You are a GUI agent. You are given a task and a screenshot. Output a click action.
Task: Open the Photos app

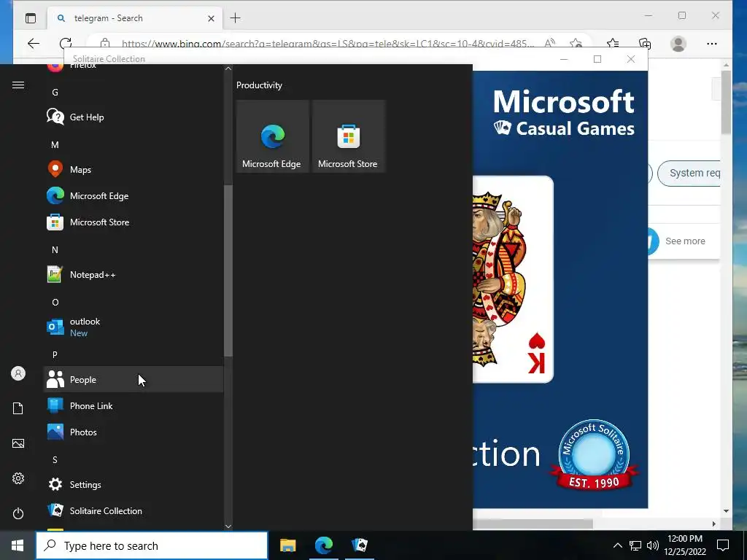[x=133, y=432]
